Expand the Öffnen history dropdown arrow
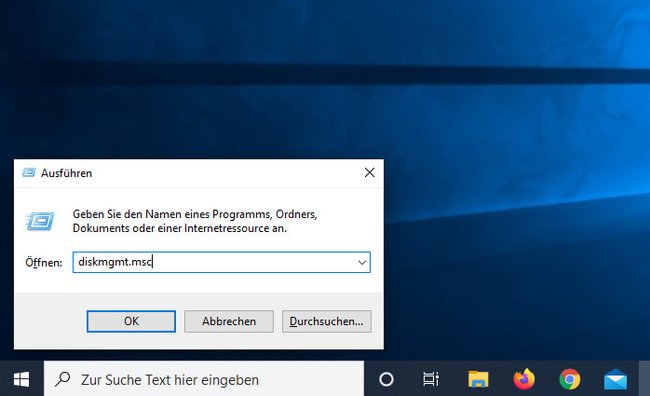 (x=362, y=262)
